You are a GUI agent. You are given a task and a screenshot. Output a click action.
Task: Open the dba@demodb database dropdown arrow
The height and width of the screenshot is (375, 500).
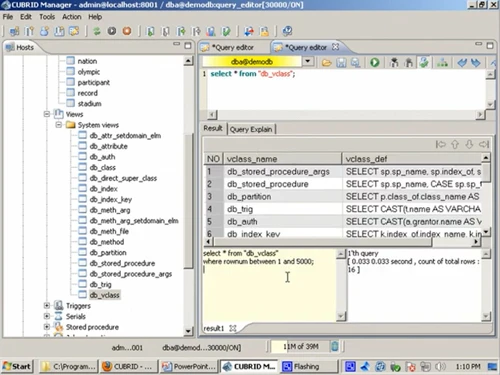click(x=308, y=61)
